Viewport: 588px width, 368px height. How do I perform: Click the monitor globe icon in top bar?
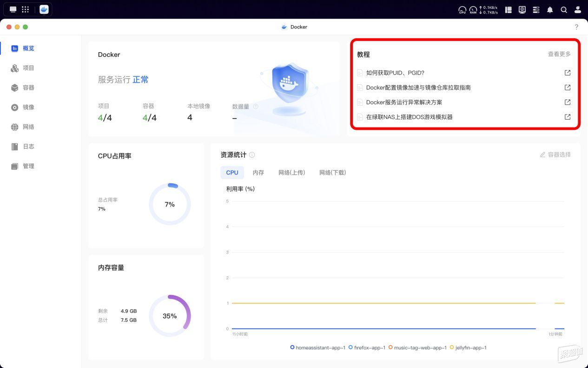click(x=522, y=9)
